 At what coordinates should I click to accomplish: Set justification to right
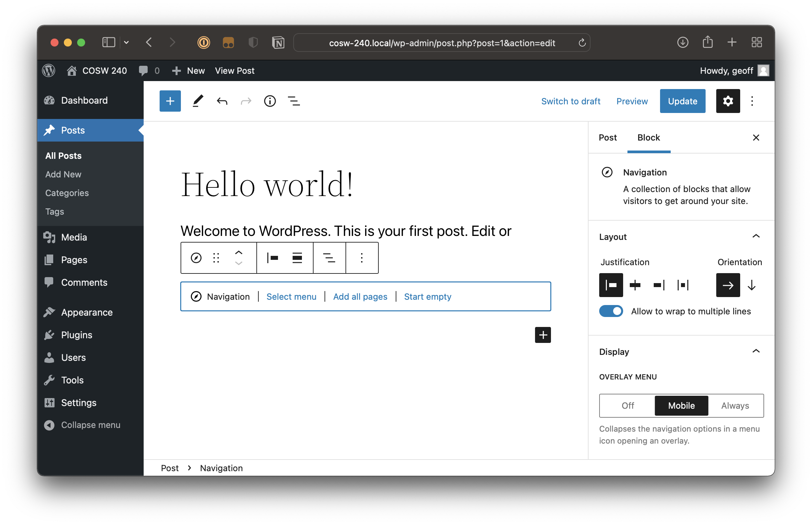coord(659,285)
